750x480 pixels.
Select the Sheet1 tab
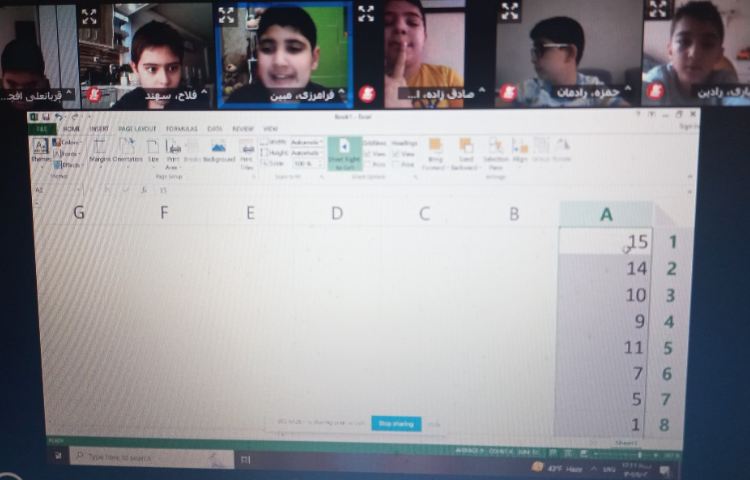pyautogui.click(x=627, y=443)
